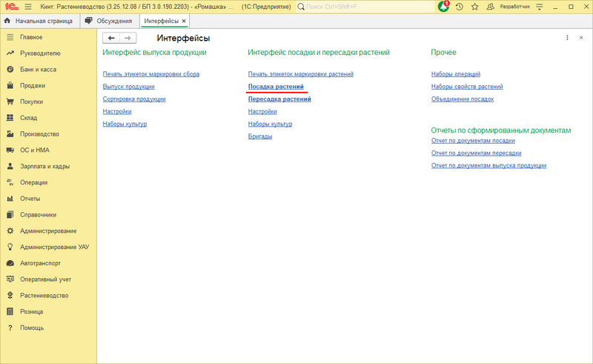Click the Банк и касса icon
Viewport: 593px width, 364px height.
pos(10,69)
